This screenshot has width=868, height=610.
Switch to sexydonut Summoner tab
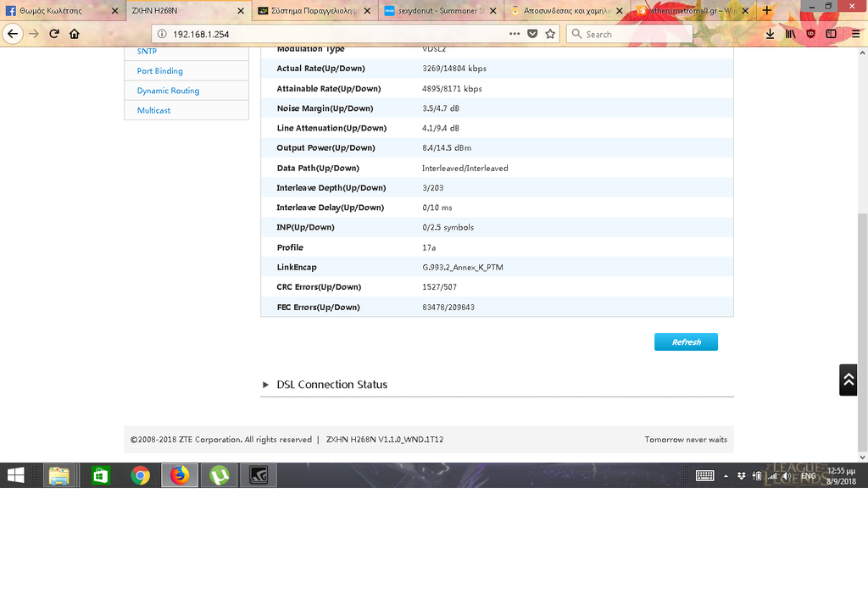click(441, 10)
